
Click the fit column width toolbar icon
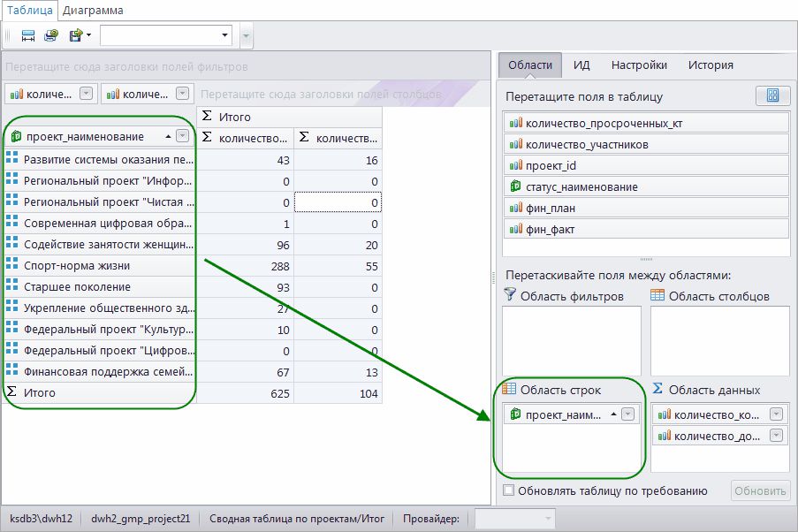[27, 35]
